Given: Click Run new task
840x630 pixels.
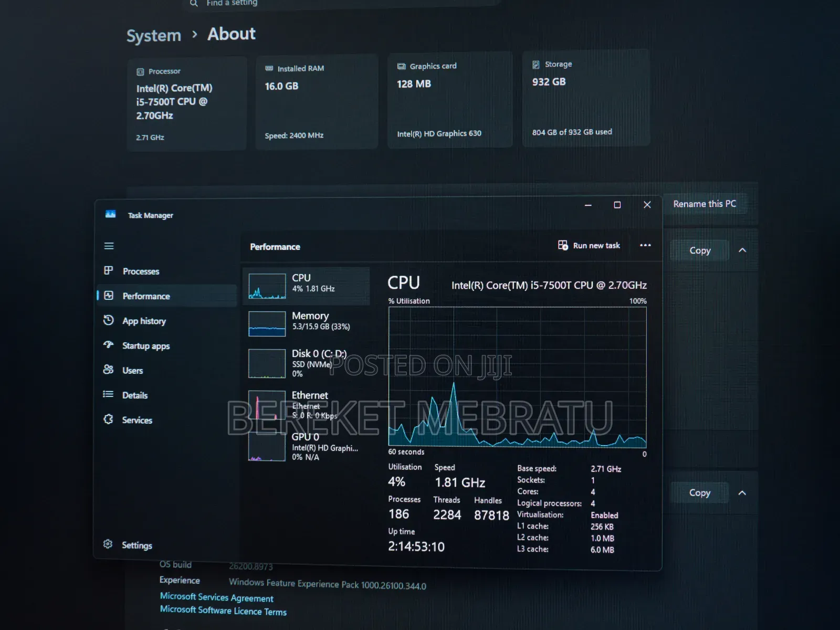Looking at the screenshot, I should [589, 245].
